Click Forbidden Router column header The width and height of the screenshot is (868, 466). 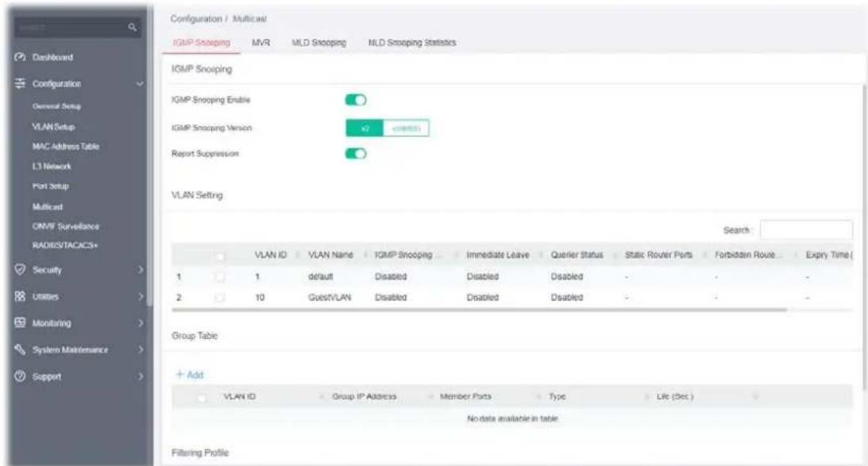click(x=748, y=255)
